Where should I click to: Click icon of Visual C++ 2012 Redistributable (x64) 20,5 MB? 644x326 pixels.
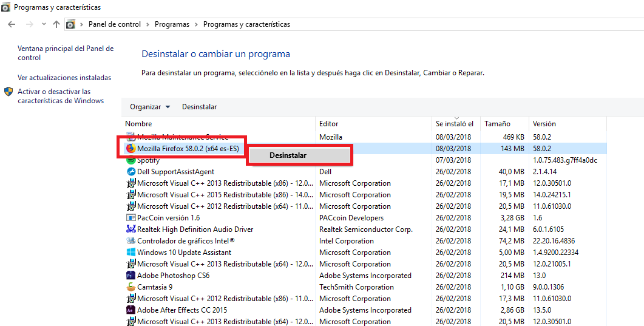130,206
